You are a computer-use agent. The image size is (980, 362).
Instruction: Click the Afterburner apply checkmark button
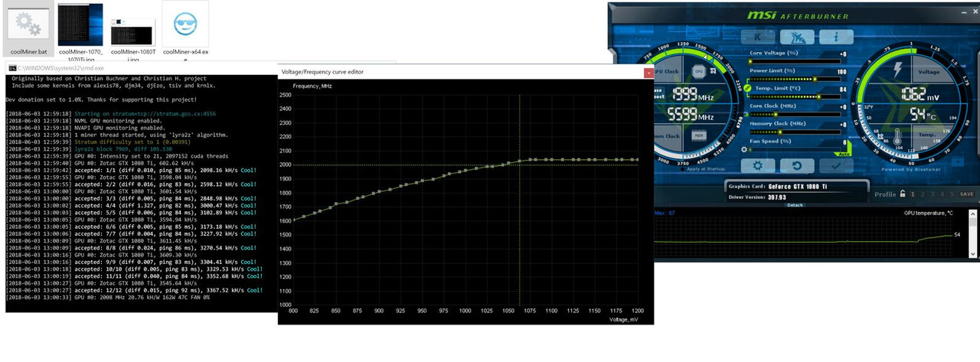click(x=836, y=165)
